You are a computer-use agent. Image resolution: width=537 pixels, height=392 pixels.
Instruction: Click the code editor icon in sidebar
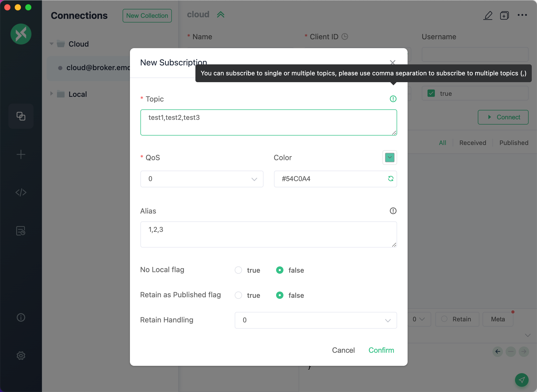tap(21, 192)
